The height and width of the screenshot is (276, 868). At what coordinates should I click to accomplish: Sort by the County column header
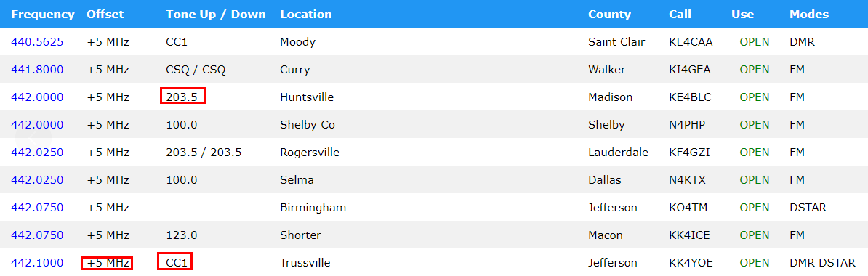point(609,15)
